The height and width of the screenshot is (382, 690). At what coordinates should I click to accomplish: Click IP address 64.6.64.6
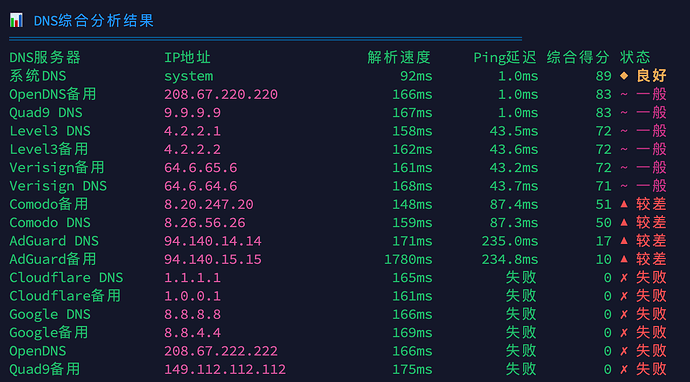pos(201,186)
